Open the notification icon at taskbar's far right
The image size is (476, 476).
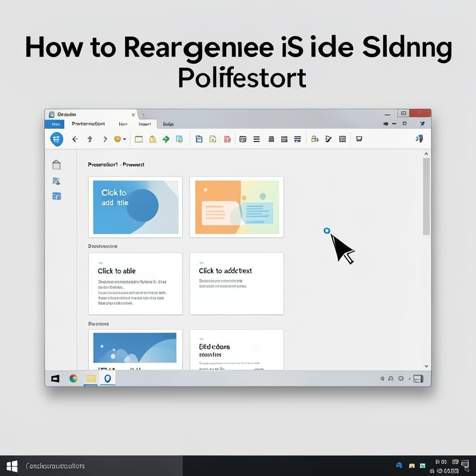tap(465, 465)
